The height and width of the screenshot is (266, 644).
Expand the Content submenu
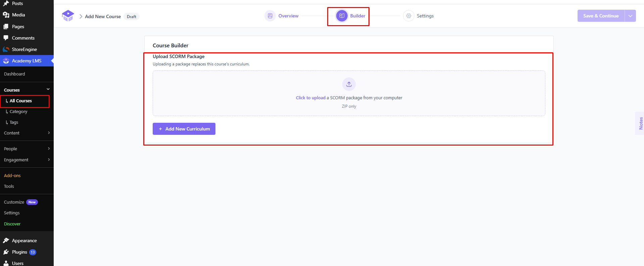pyautogui.click(x=49, y=133)
